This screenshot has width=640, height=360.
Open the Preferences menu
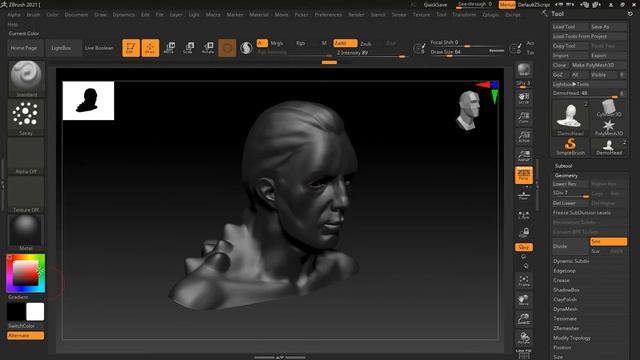coord(328,15)
